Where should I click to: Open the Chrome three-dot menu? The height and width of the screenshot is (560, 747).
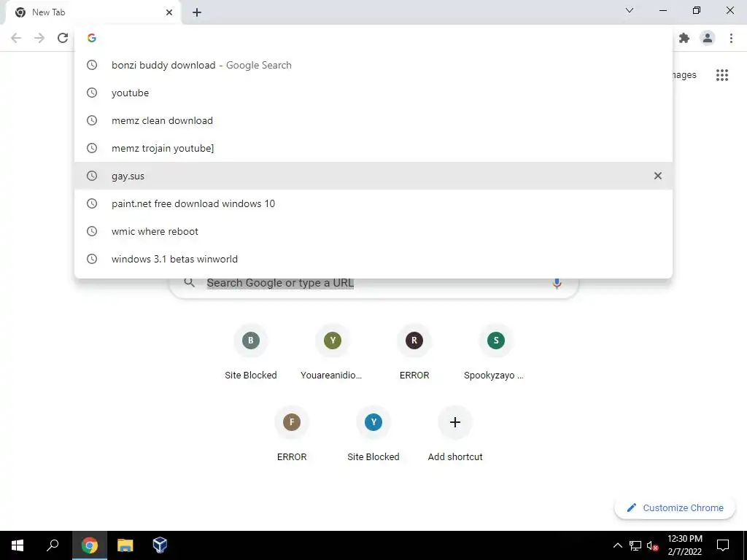click(x=731, y=38)
